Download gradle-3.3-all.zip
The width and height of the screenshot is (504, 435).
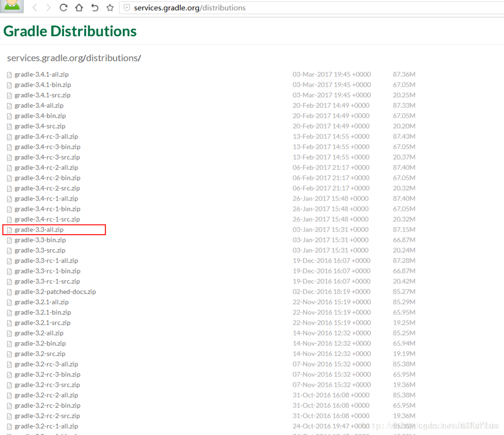pos(39,230)
